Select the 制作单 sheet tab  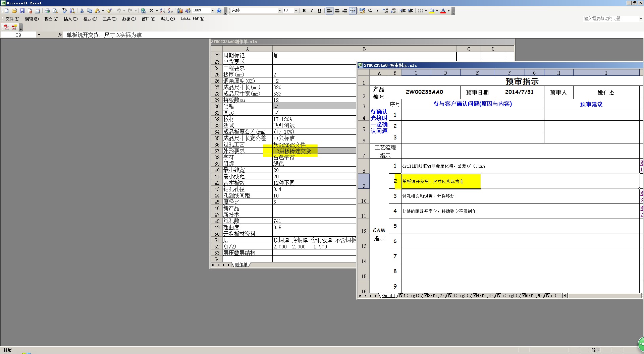coord(241,265)
